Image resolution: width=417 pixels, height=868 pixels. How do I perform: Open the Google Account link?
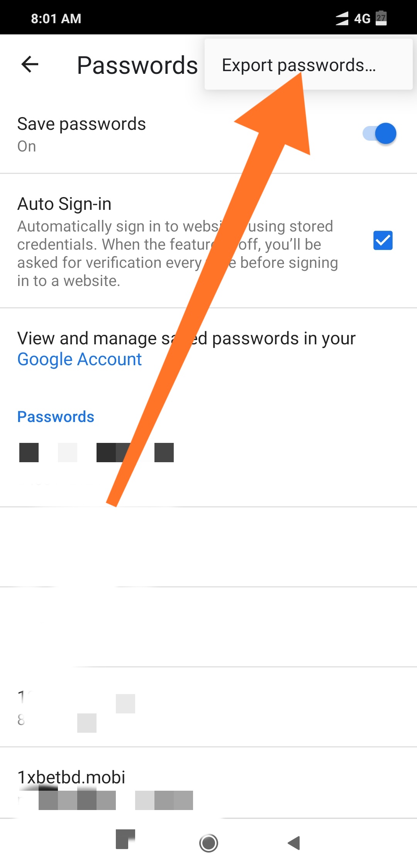80,359
